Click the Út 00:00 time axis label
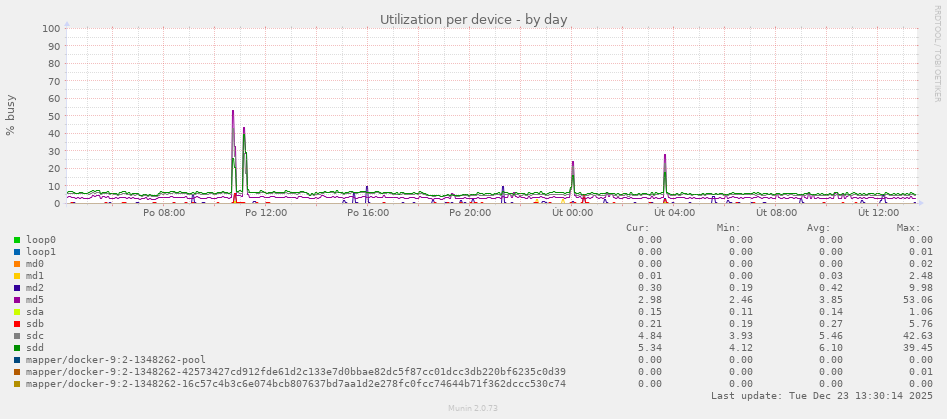This screenshot has height=419, width=947. coord(573,213)
